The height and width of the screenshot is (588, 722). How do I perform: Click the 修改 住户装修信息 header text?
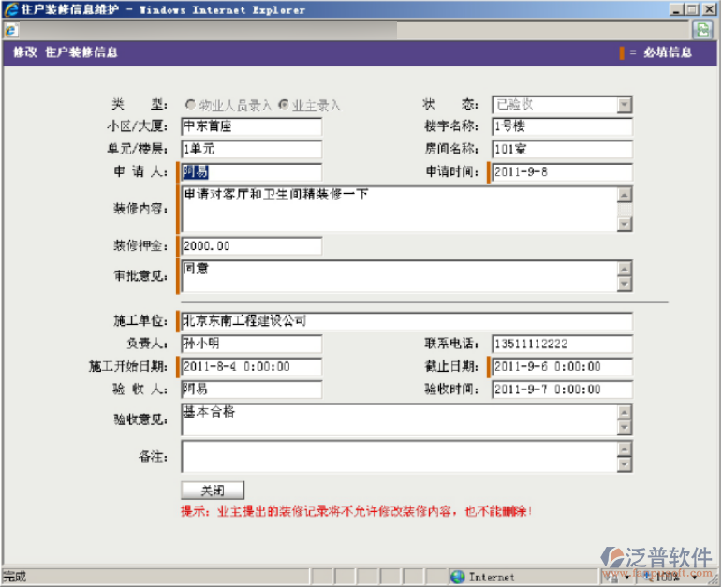coord(65,52)
